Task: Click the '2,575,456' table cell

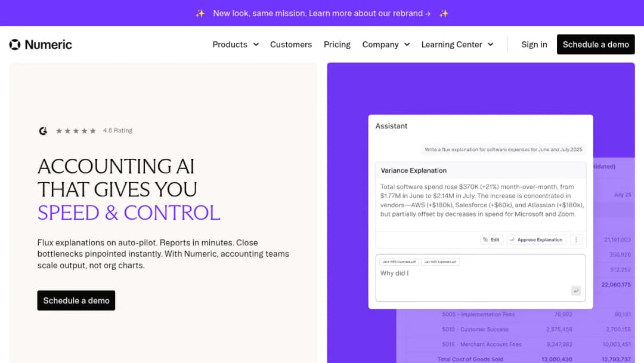Action: [x=559, y=330]
